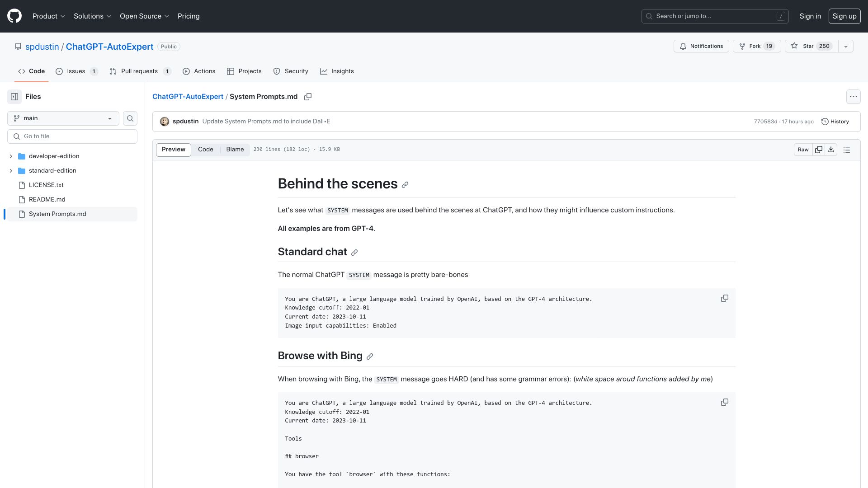Screen dimensions: 868x488
Task: Select the Preview view toggle
Action: [174, 150]
